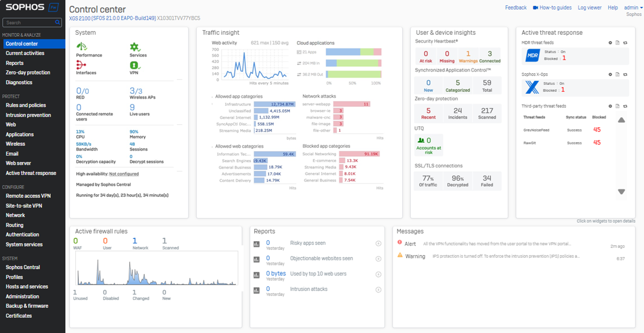
Task: Collapse the Allowed web categories chart
Action: pos(212,146)
